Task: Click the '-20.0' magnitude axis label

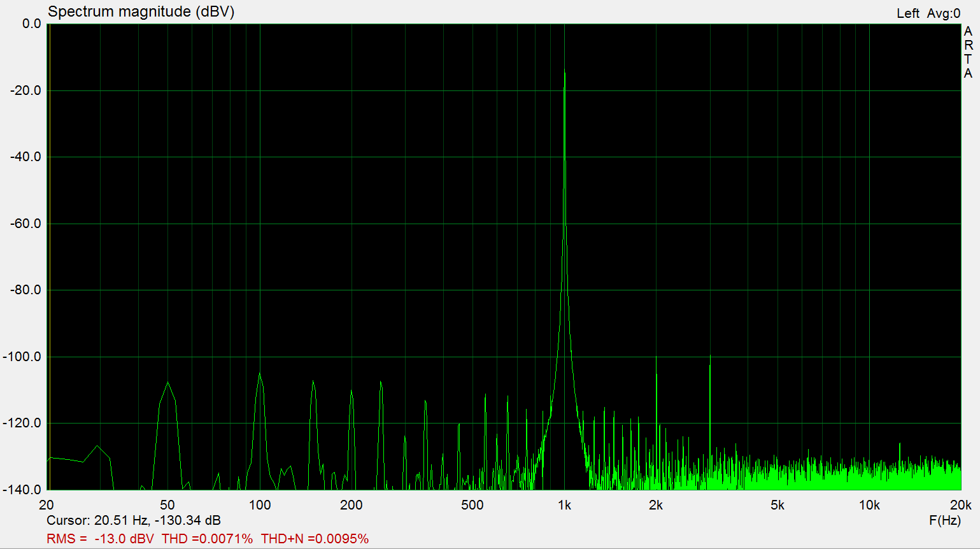Action: click(25, 90)
